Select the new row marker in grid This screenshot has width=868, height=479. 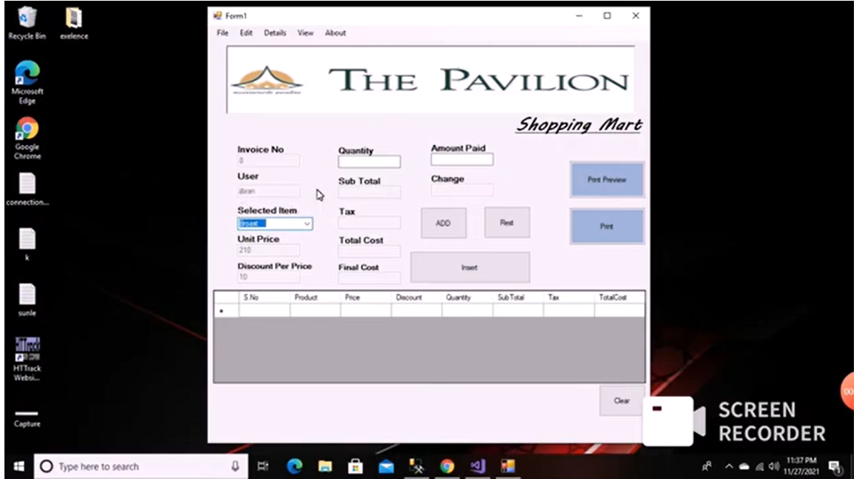coord(227,311)
